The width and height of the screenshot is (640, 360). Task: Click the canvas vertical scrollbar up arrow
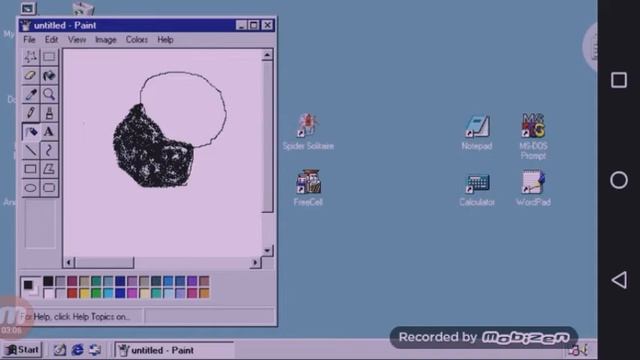(267, 55)
